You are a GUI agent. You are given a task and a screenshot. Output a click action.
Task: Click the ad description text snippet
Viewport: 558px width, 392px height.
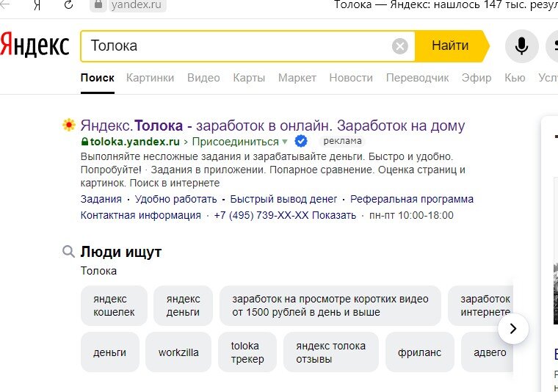(x=272, y=170)
